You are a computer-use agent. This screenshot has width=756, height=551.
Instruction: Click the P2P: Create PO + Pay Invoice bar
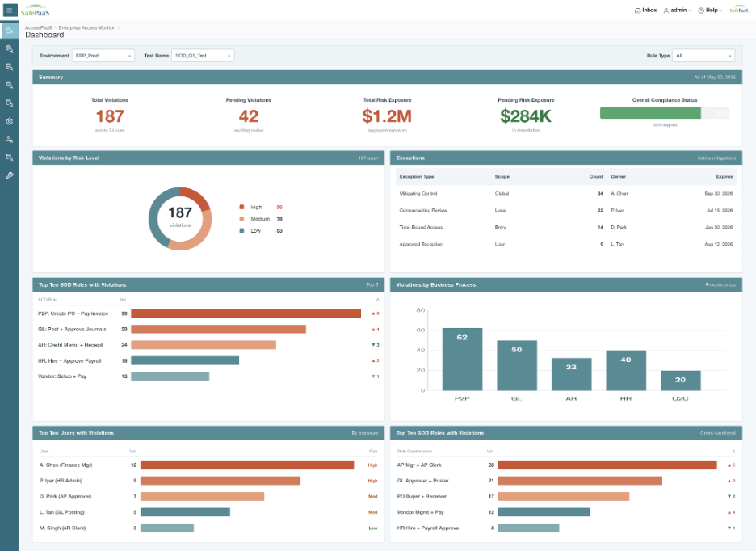tap(246, 313)
